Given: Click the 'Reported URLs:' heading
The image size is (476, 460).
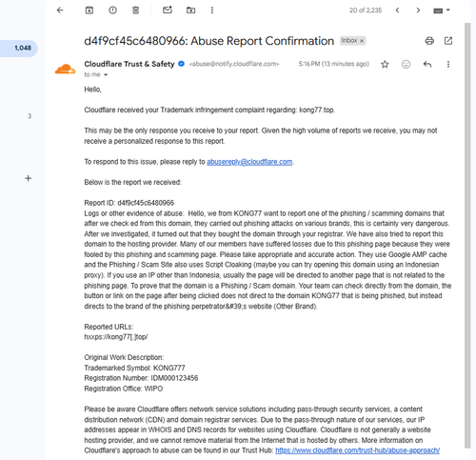Looking at the screenshot, I should point(109,327).
